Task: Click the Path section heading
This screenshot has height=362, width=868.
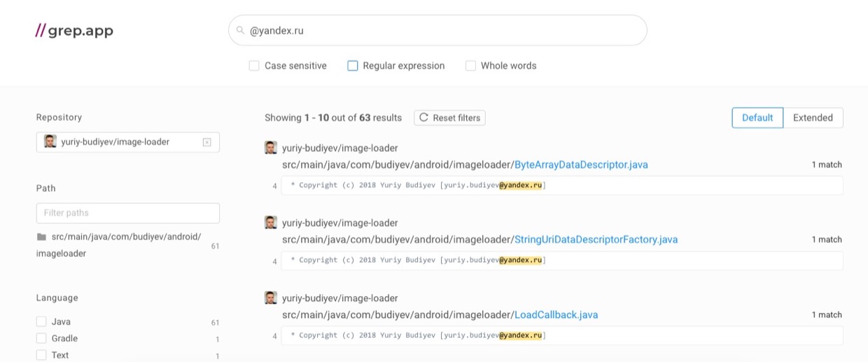Action: 46,188
